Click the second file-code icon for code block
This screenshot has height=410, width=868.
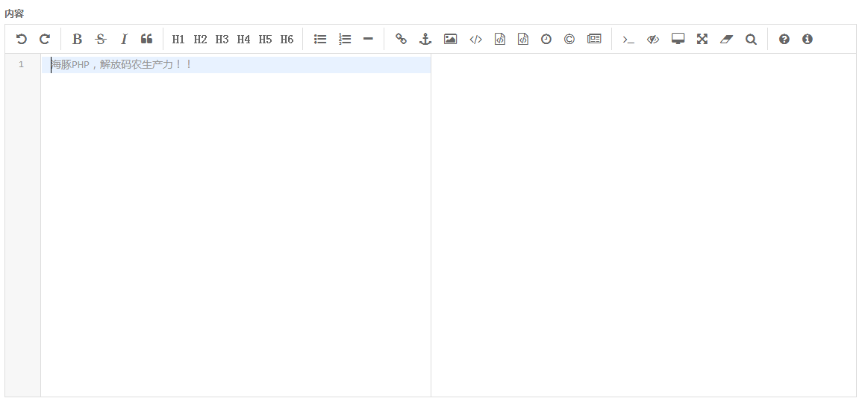point(523,39)
